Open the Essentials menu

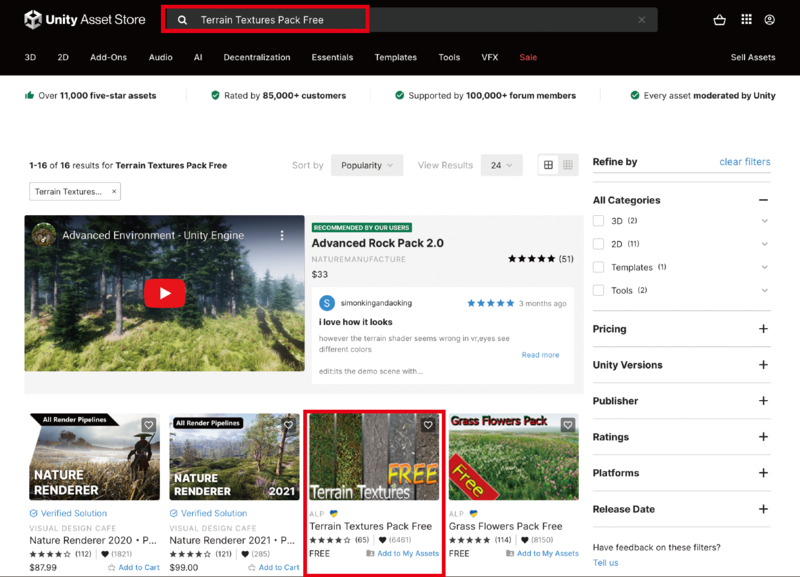tap(332, 57)
